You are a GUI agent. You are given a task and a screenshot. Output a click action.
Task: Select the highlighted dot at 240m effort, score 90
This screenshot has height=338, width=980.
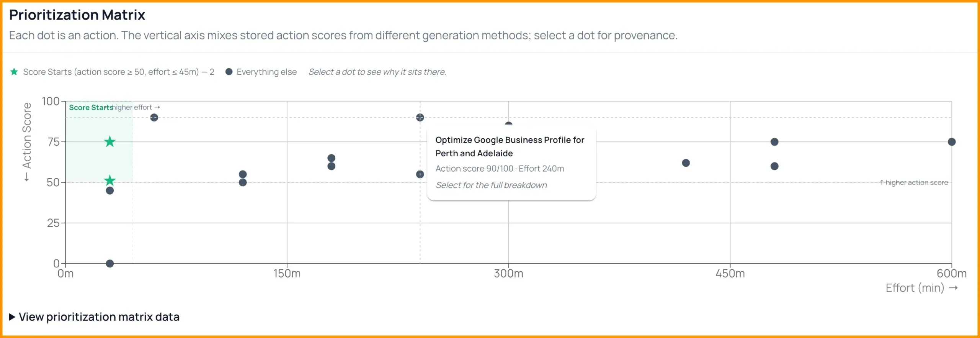pos(420,118)
